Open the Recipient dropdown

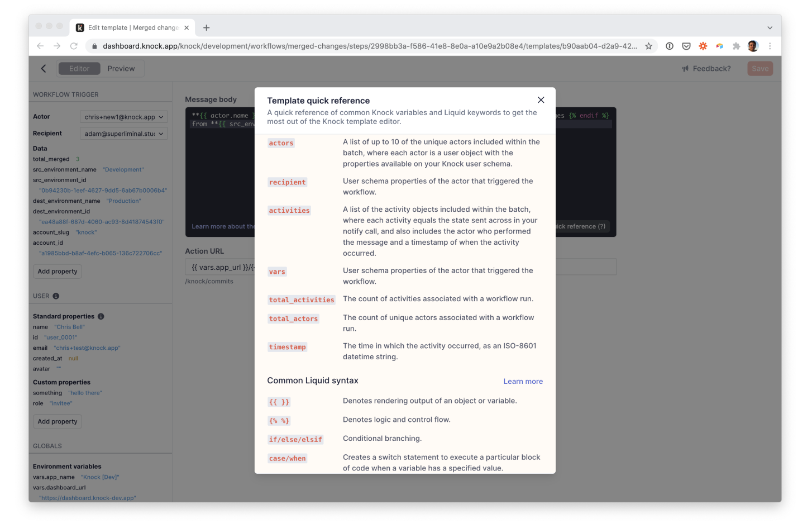pos(123,133)
